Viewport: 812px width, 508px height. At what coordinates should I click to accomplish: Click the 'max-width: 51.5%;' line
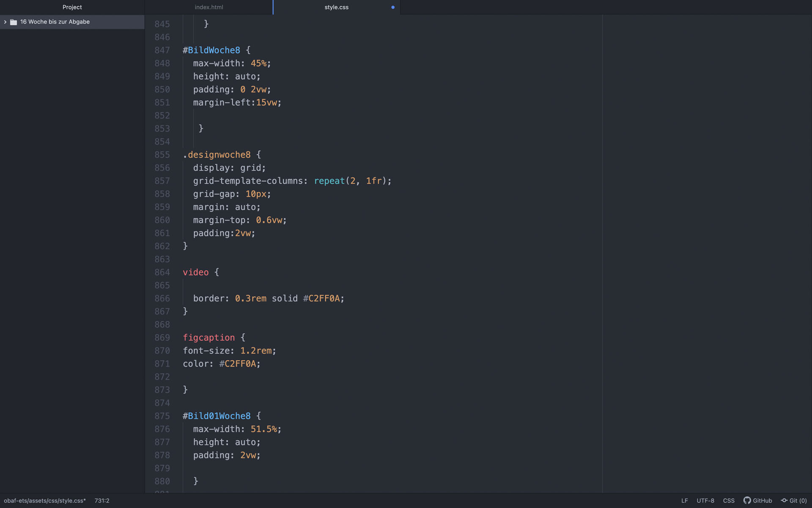[x=237, y=429]
